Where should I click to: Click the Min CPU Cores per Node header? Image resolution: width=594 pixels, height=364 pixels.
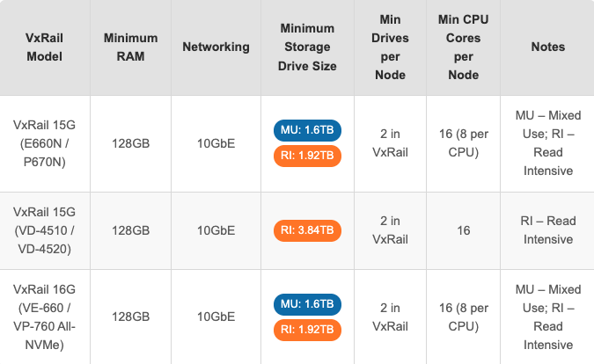point(464,47)
